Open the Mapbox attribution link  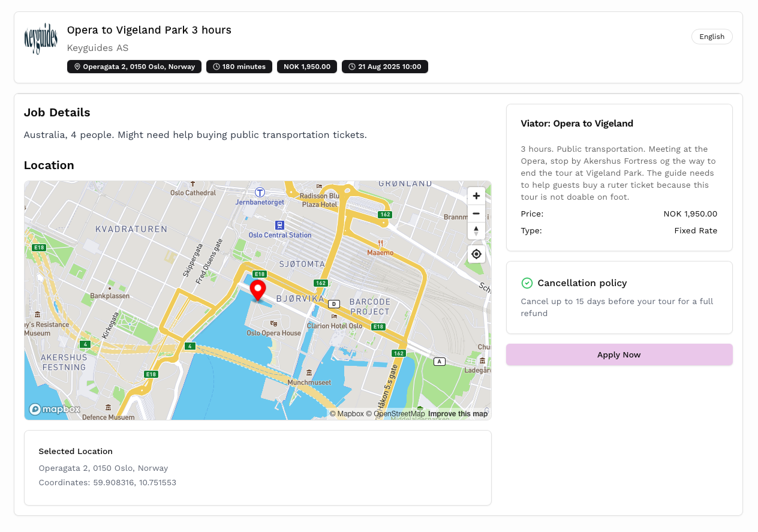click(x=347, y=414)
